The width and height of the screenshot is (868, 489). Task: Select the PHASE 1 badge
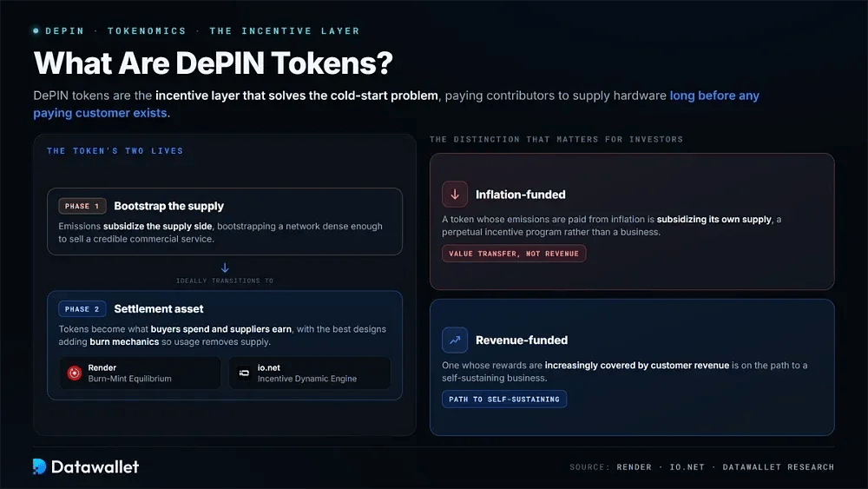[82, 206]
